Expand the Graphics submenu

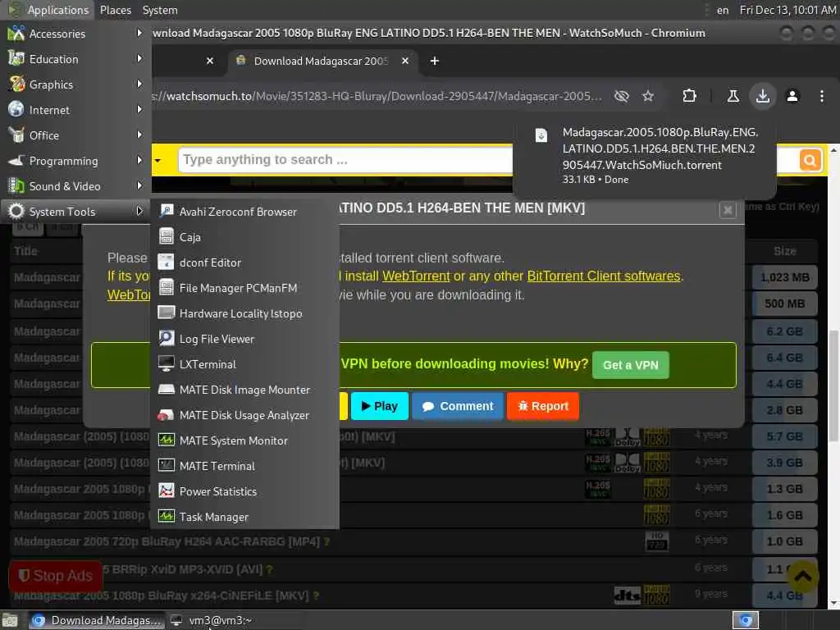(75, 84)
